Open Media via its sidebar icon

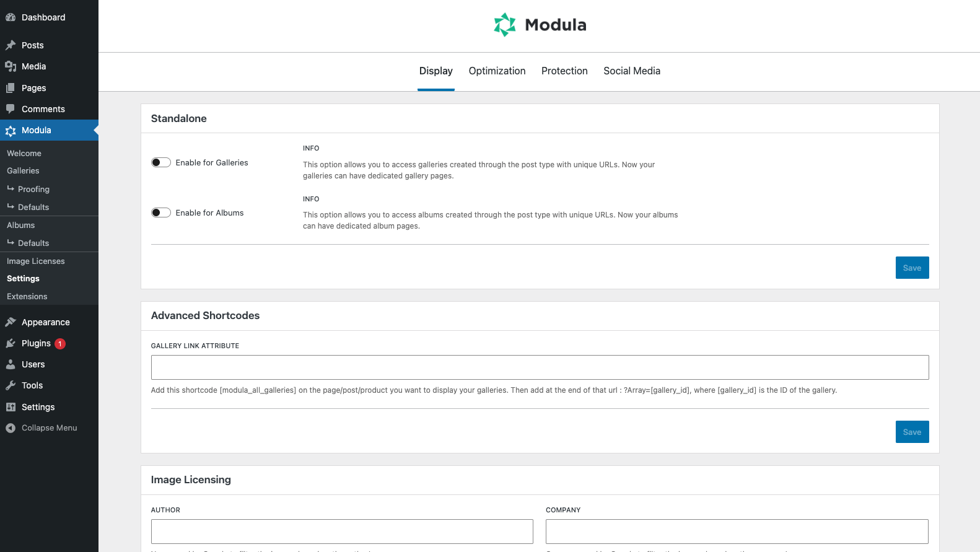click(11, 66)
